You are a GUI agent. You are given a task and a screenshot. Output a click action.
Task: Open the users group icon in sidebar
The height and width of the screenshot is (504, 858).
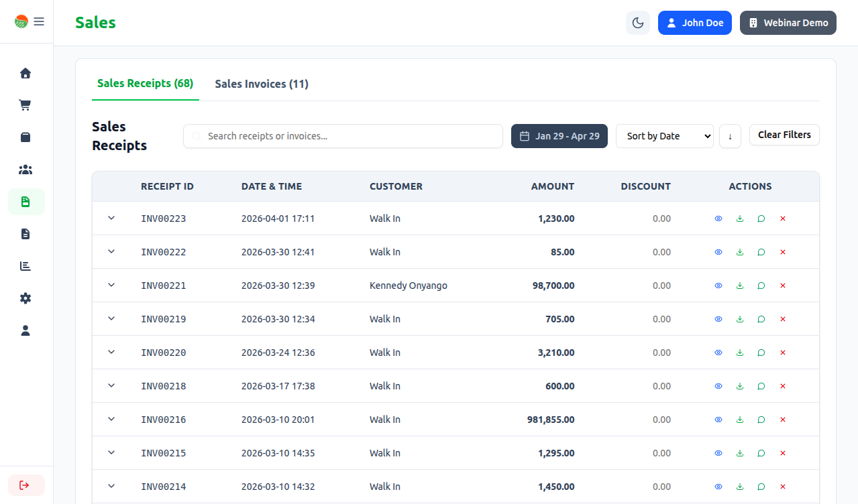tap(25, 170)
